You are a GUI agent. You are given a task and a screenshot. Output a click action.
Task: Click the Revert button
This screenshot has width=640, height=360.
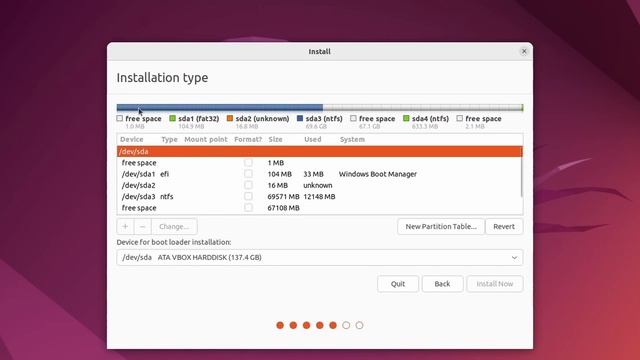point(504,227)
